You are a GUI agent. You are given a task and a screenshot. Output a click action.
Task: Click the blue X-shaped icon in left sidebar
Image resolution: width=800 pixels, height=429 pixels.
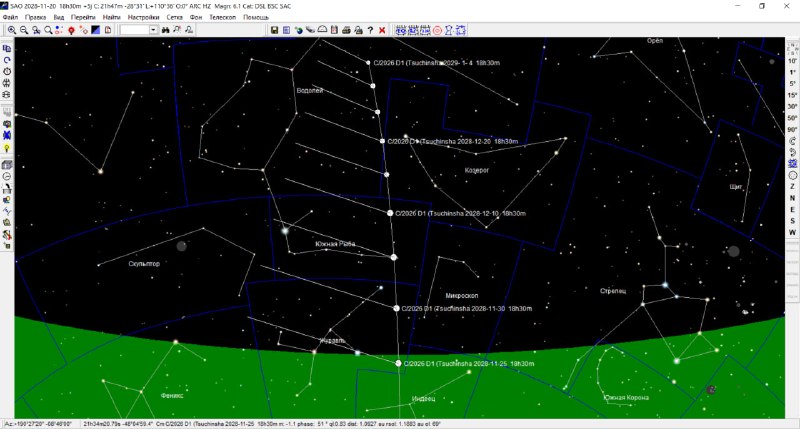coord(7,136)
